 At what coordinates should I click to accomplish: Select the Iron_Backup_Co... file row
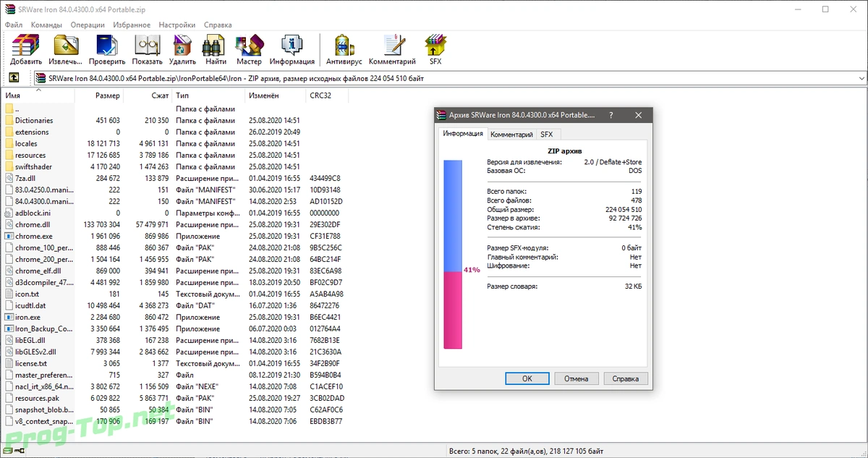tap(174, 328)
